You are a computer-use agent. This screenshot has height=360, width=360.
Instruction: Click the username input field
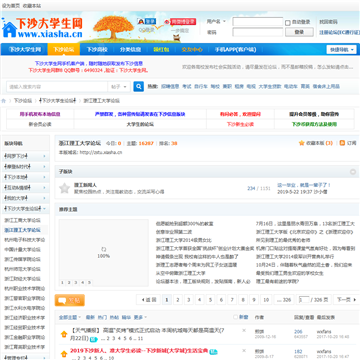tap(258, 22)
